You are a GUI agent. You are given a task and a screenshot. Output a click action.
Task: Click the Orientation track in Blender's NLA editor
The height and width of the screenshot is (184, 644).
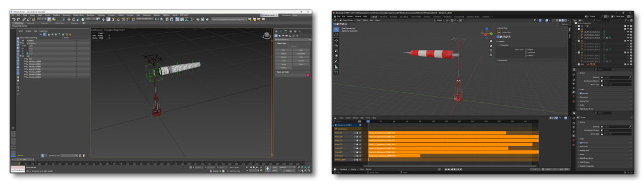point(348,156)
